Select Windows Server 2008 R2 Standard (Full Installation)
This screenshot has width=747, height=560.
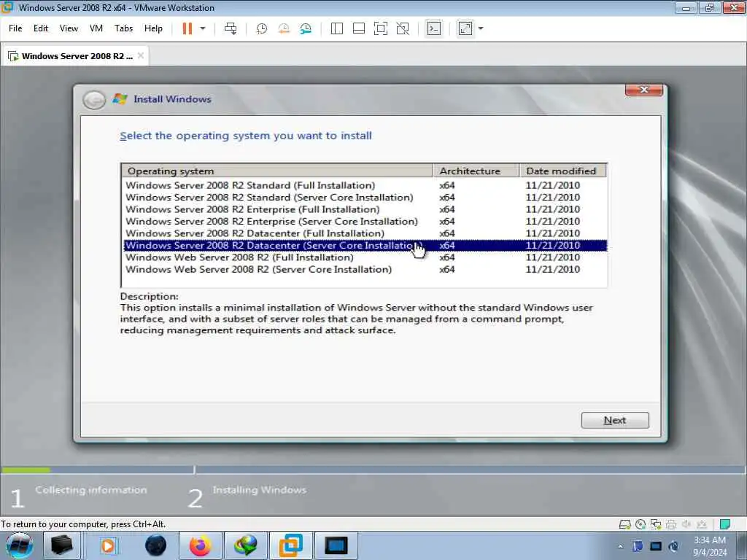pos(365,185)
